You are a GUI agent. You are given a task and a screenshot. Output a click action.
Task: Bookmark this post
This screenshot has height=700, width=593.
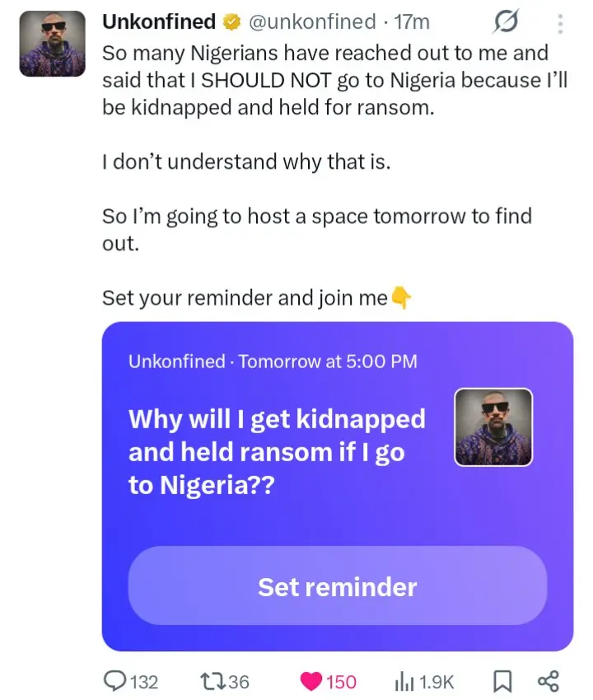click(502, 682)
